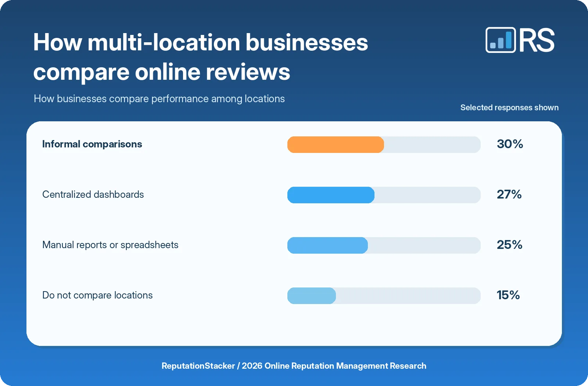
Task: Click the blue Centralized dashboards bar
Action: [x=331, y=195]
